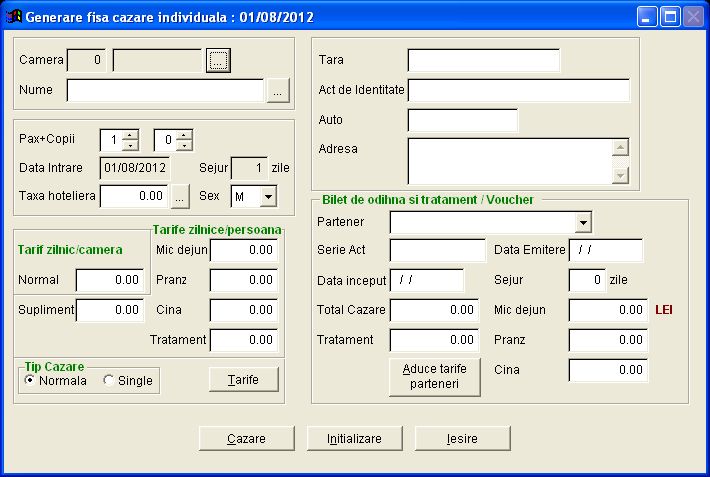Maximize the Generare fisa cazare window
The image size is (710, 477).
pos(670,17)
